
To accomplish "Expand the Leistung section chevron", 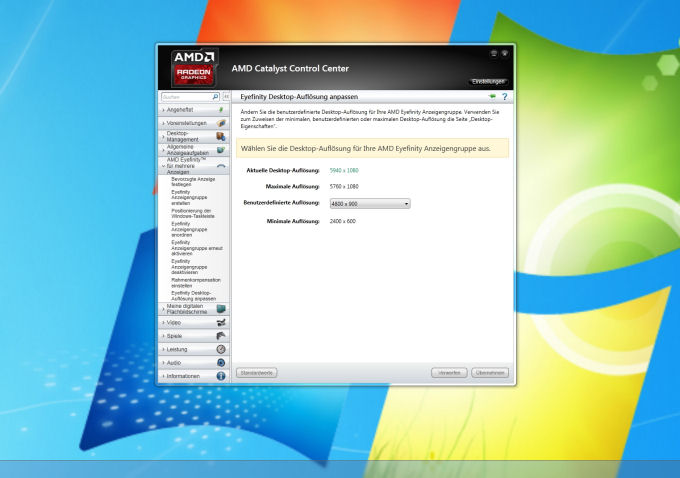I will 163,350.
